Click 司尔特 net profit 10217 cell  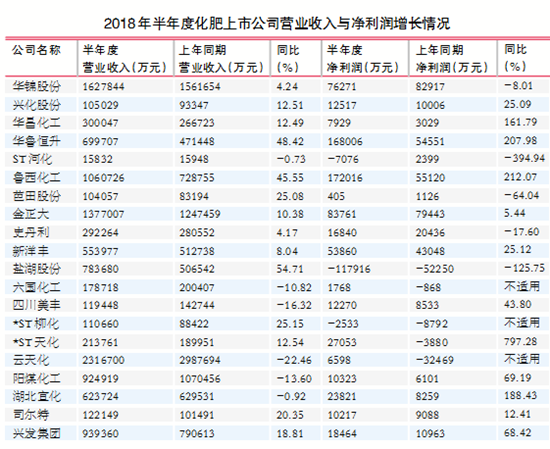pos(342,415)
